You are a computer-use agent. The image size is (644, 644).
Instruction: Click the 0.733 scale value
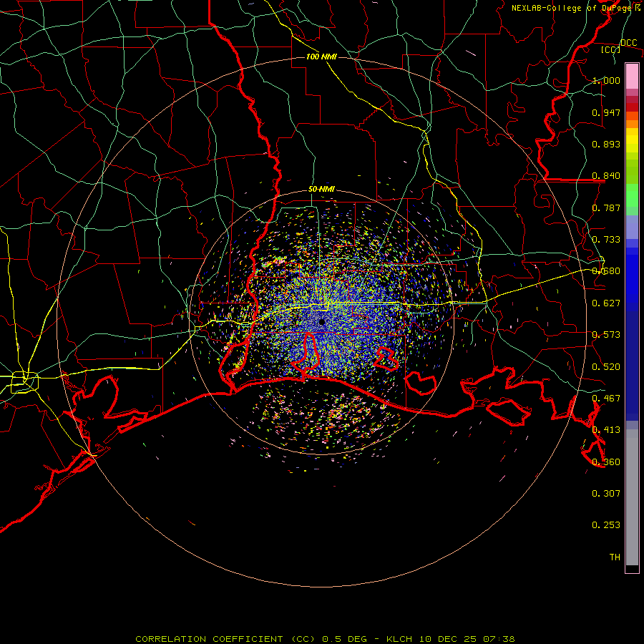(606, 240)
